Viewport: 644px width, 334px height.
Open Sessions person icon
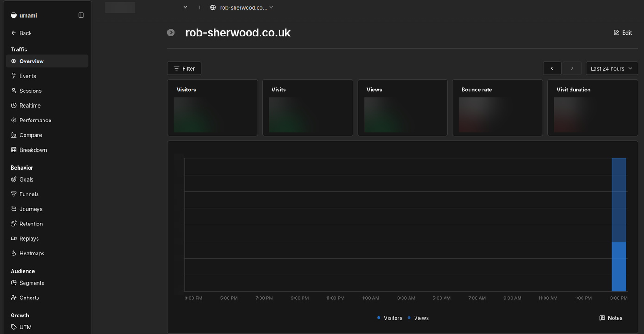coord(14,91)
